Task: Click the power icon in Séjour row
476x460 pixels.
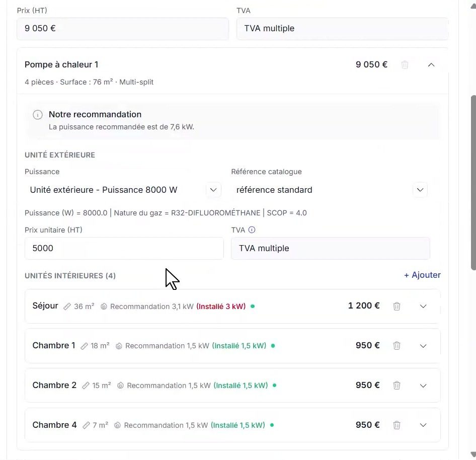Action: tap(104, 306)
